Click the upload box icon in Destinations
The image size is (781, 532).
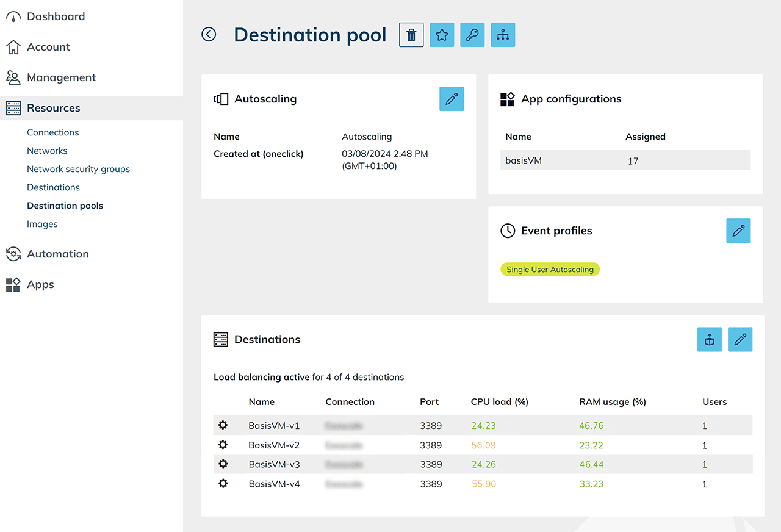(x=709, y=340)
